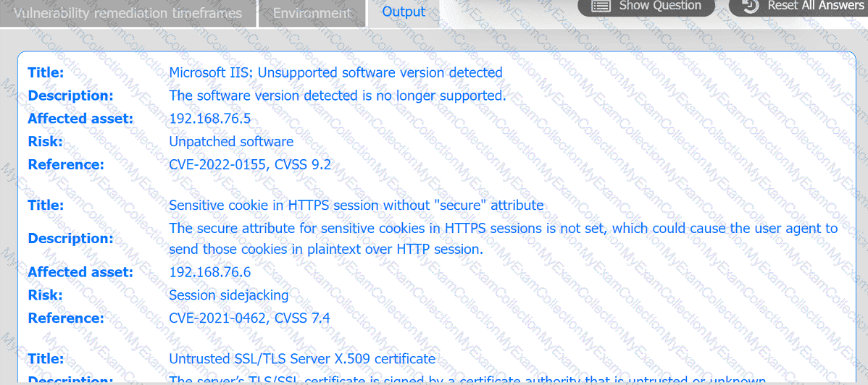Image resolution: width=868 pixels, height=385 pixels.
Task: Click the 'no longer supported' description text
Action: (x=338, y=96)
